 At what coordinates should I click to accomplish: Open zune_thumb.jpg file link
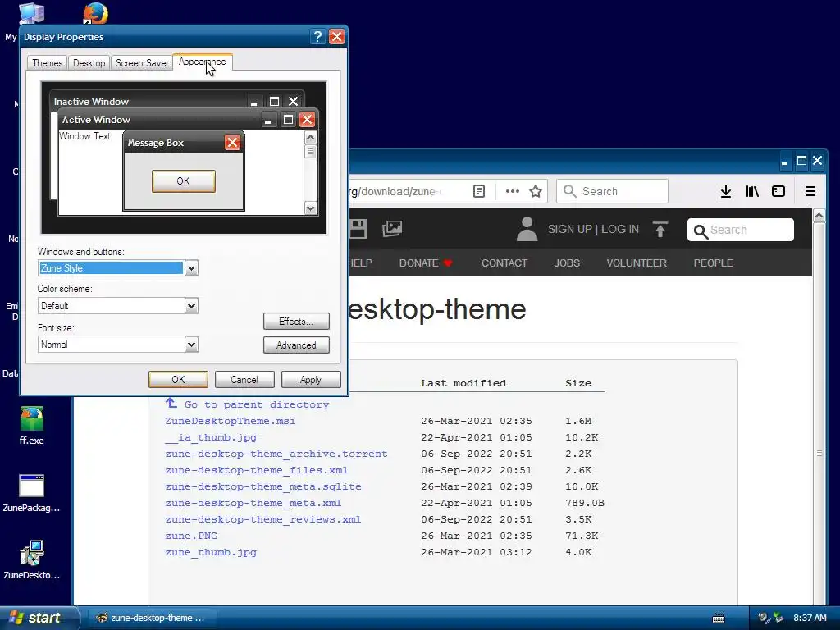(211, 552)
